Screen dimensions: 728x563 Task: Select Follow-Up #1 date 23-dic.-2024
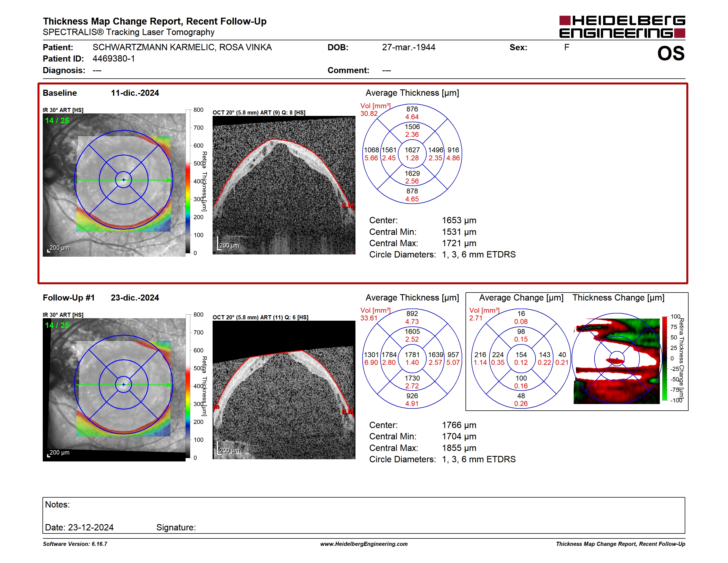(x=135, y=298)
